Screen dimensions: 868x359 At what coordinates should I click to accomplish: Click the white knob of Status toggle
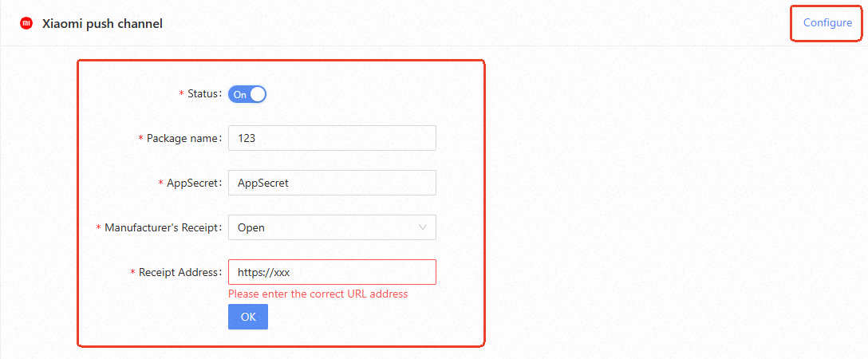tap(257, 94)
